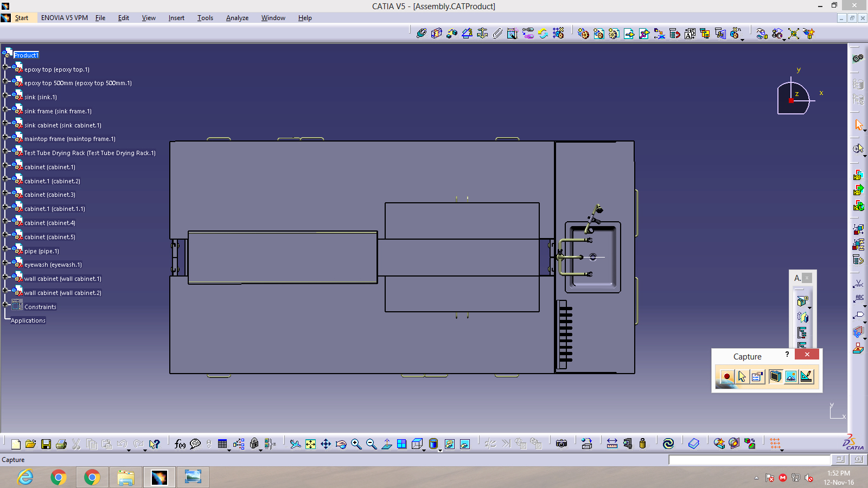Screen dimensions: 868x488
Task: Expand the pipe (pipe.1) tree node
Action: (5, 249)
